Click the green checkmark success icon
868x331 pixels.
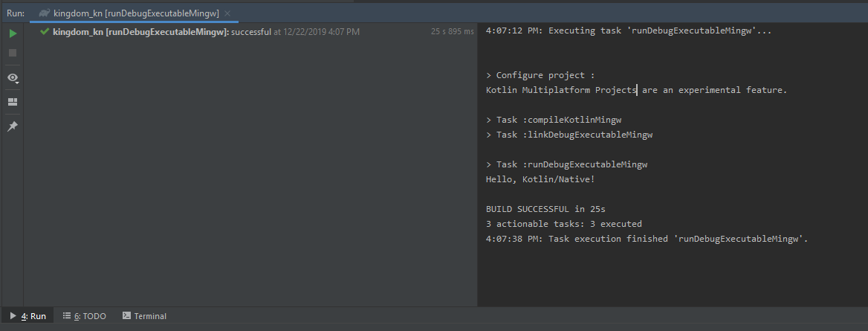45,31
